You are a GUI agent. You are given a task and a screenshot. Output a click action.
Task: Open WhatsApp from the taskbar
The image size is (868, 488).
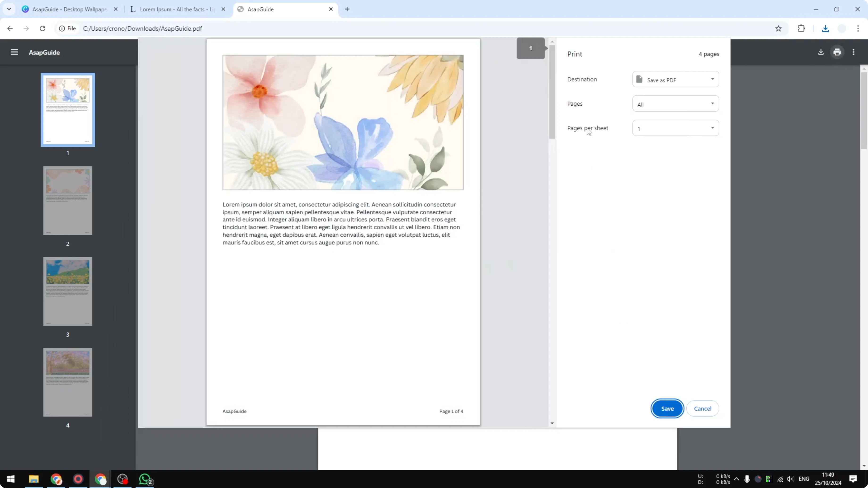(x=145, y=479)
